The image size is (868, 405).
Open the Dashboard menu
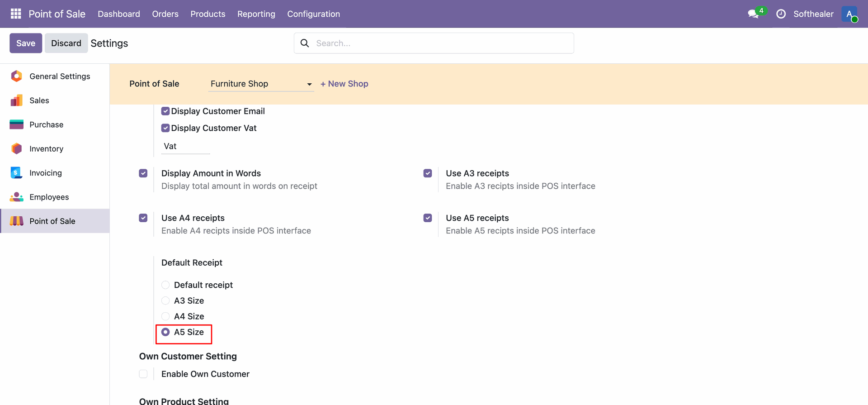119,14
